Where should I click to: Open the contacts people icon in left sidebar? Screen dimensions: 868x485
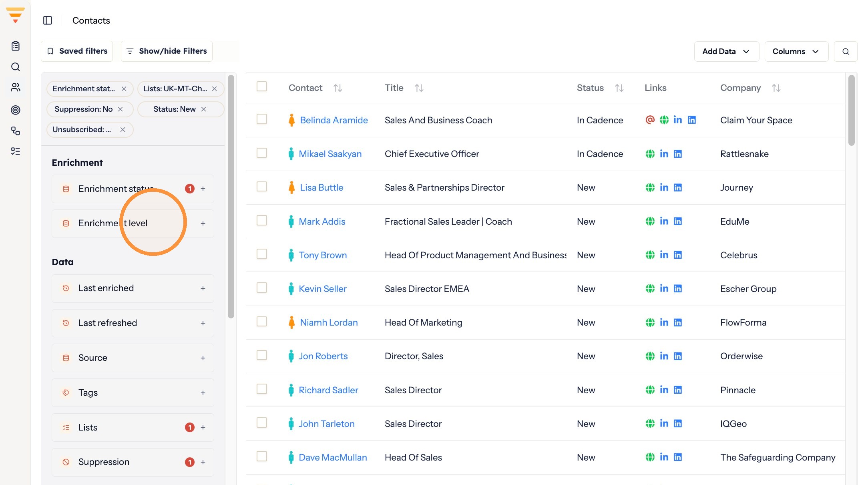16,87
